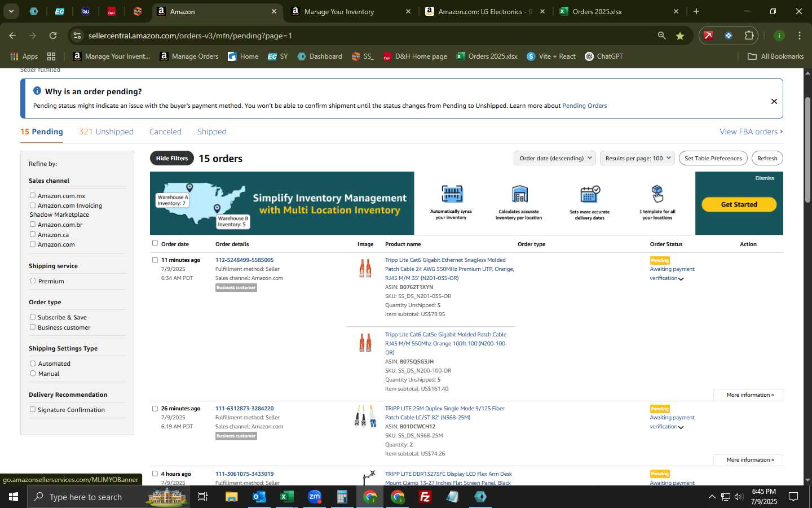
Task: Open Order date (descending) sort dropdown
Action: tap(555, 158)
